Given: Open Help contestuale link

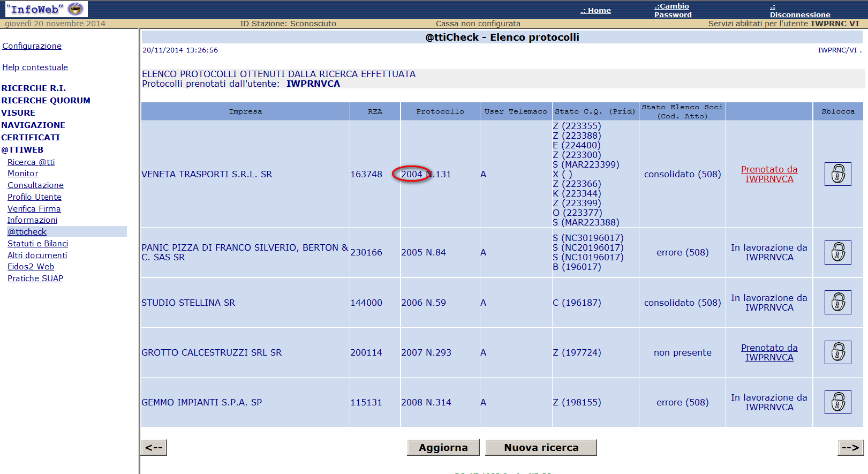Looking at the screenshot, I should click(35, 67).
